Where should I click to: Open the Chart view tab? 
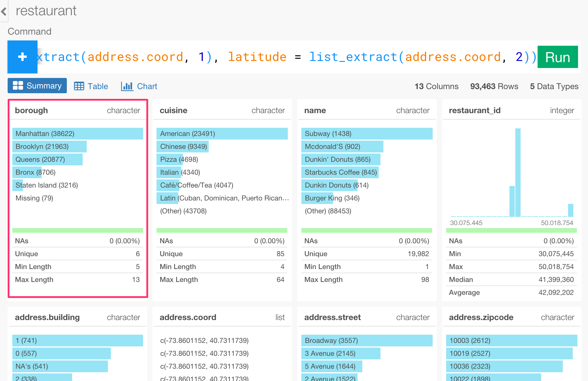(x=139, y=86)
